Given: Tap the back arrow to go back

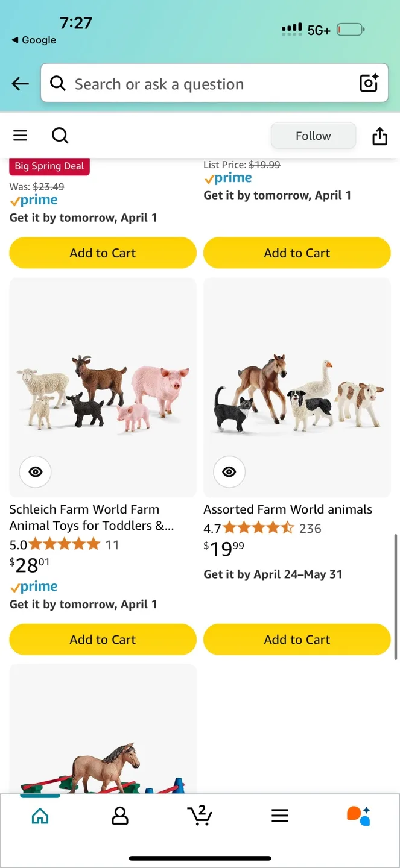Looking at the screenshot, I should [19, 83].
